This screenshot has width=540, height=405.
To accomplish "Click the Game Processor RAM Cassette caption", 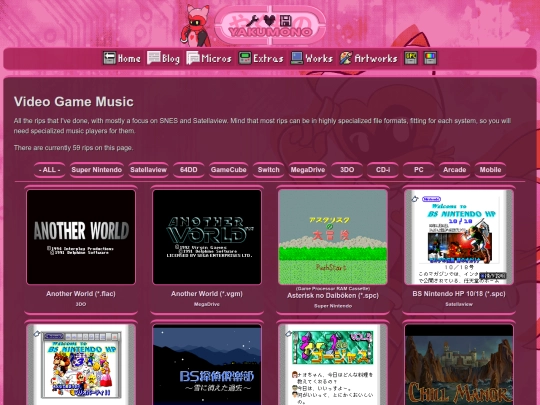I will click(x=333, y=289).
